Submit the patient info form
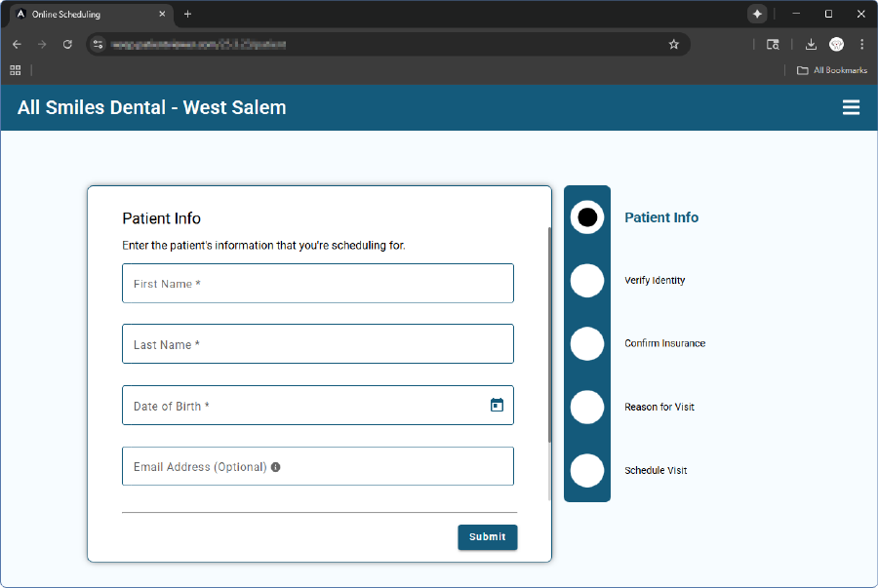878x588 pixels. click(x=487, y=537)
